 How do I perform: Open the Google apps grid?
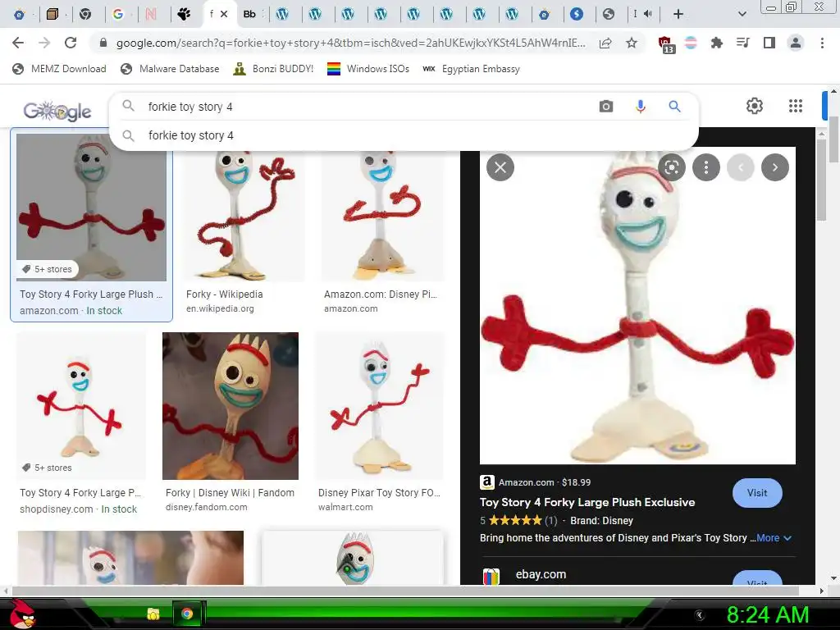(x=796, y=106)
